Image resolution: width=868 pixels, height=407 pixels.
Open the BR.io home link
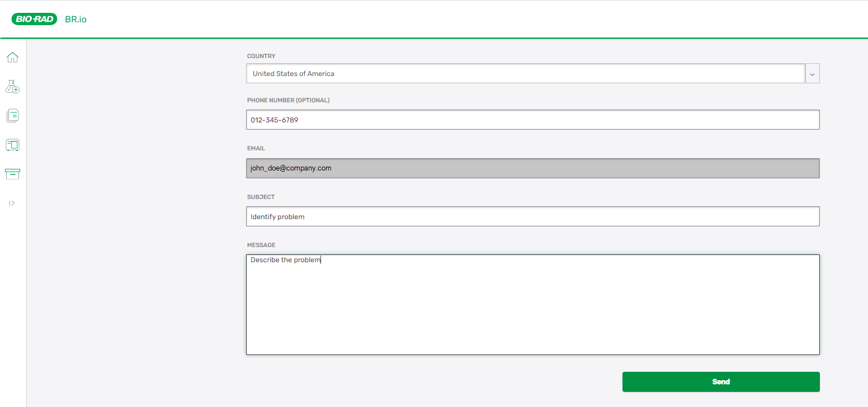click(76, 20)
